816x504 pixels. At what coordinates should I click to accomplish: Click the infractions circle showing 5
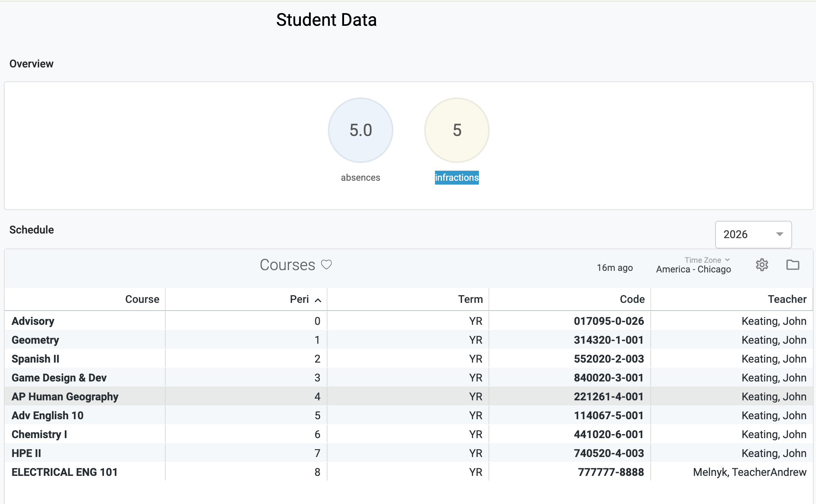tap(457, 130)
